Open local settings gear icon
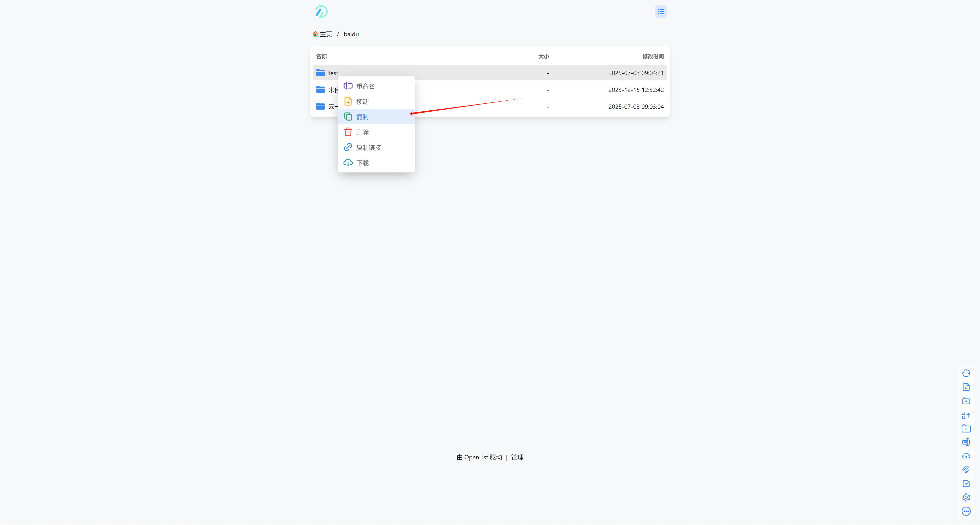This screenshot has height=525, width=980. pyautogui.click(x=966, y=497)
